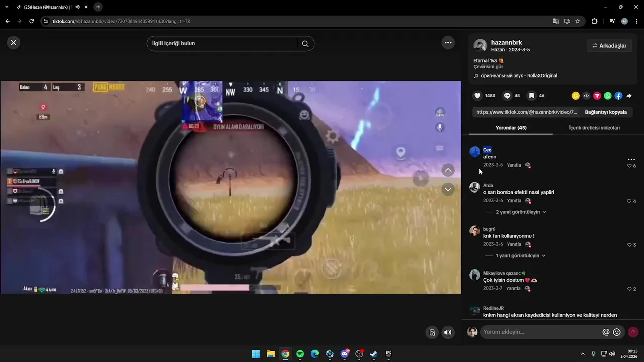
Task: Like Ceo's comment heart with 6
Action: [x=629, y=166]
